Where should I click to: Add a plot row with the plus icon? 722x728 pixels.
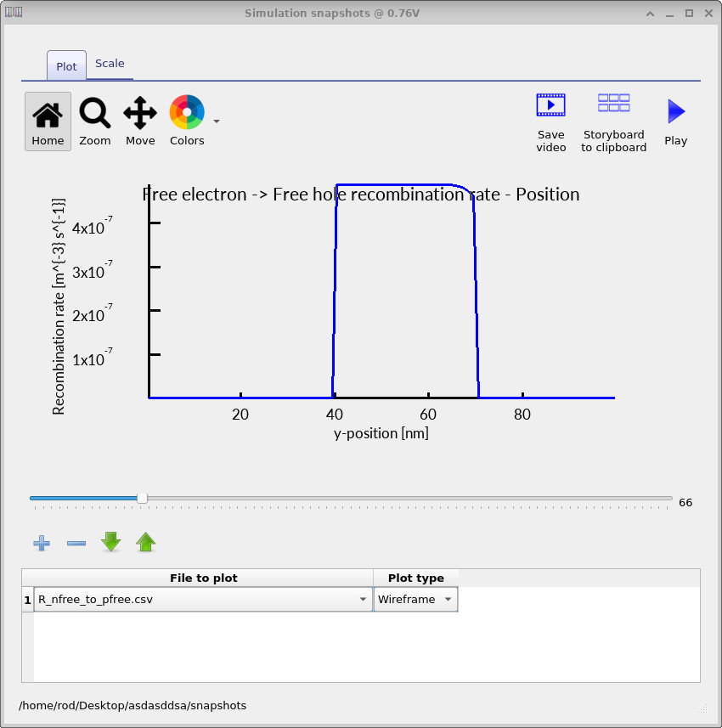[x=41, y=543]
